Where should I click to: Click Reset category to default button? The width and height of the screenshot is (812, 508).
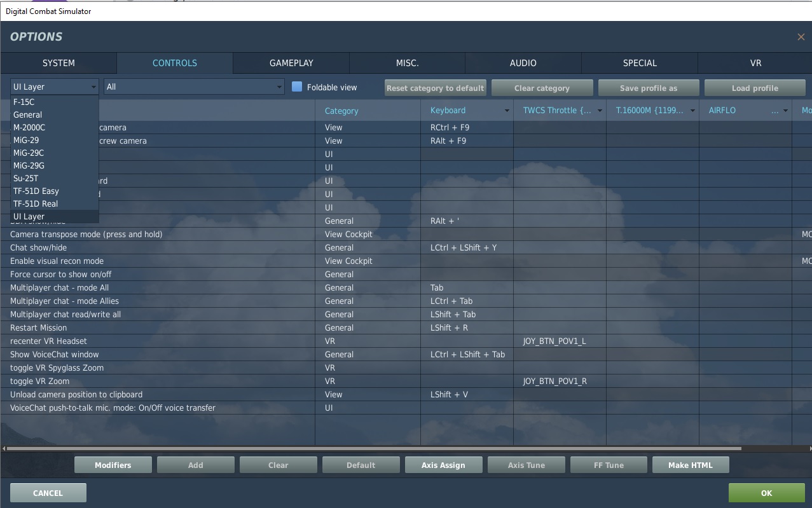coord(436,88)
